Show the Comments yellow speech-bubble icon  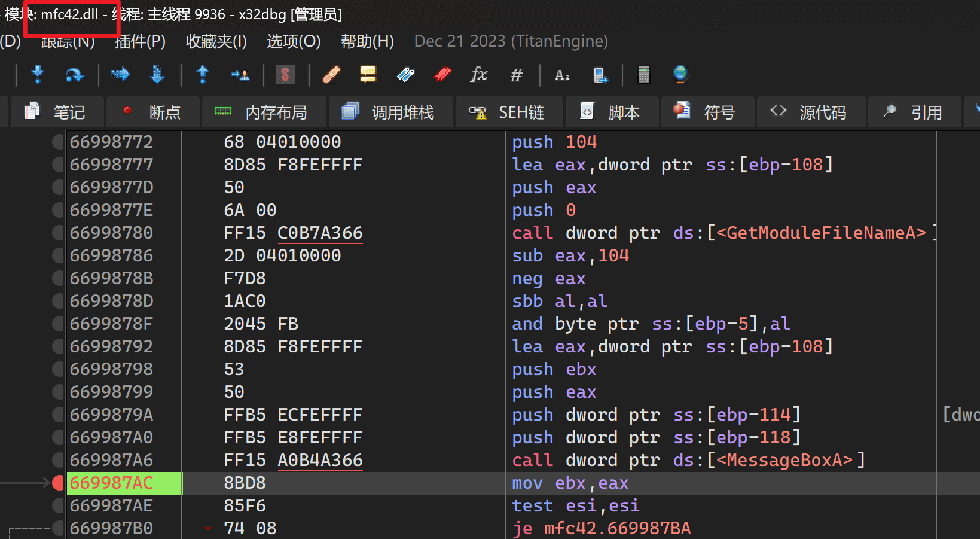(x=368, y=75)
